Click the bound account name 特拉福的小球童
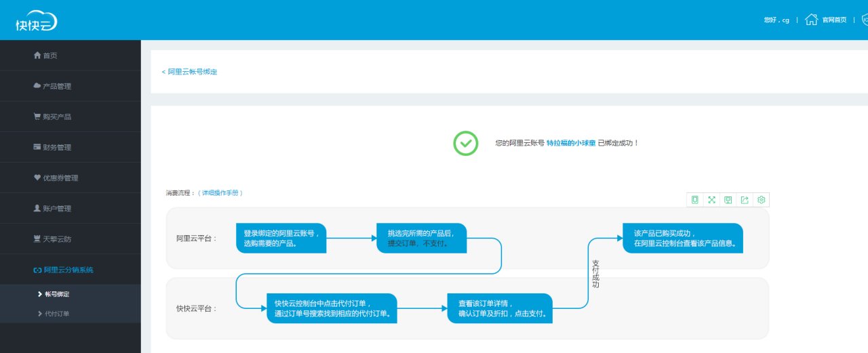The image size is (868, 353). (571, 143)
